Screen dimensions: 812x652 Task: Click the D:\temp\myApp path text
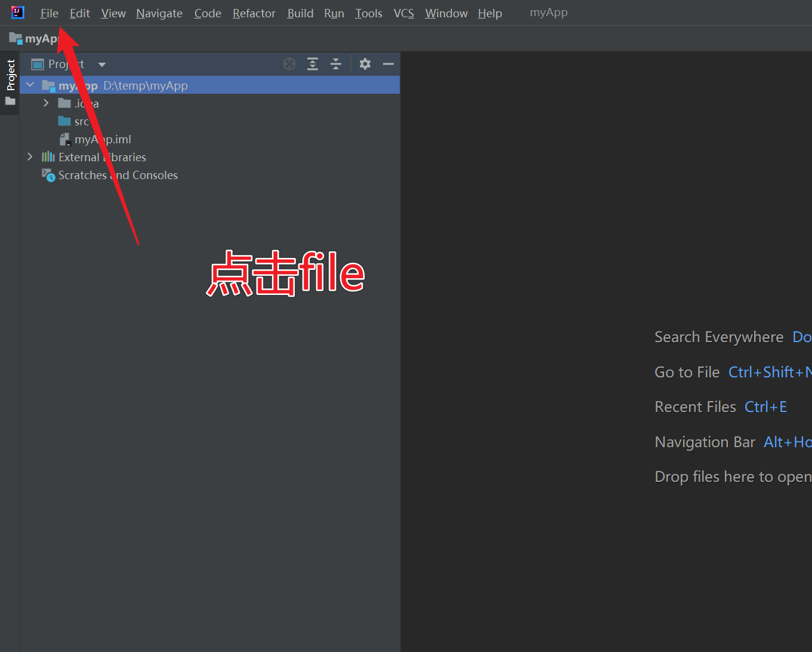pos(146,86)
